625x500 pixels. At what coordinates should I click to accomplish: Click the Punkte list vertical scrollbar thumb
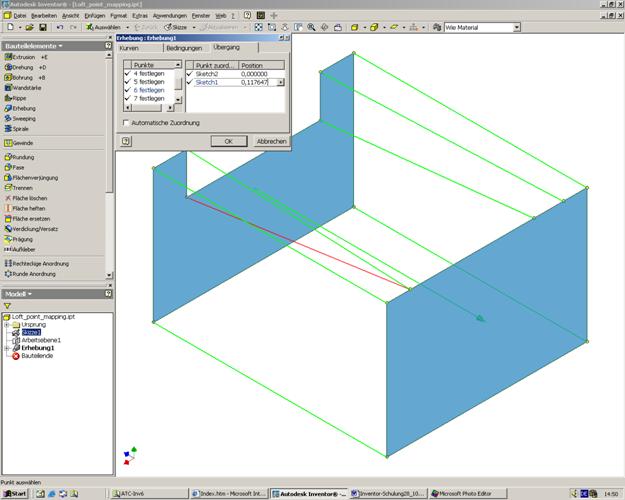179,83
